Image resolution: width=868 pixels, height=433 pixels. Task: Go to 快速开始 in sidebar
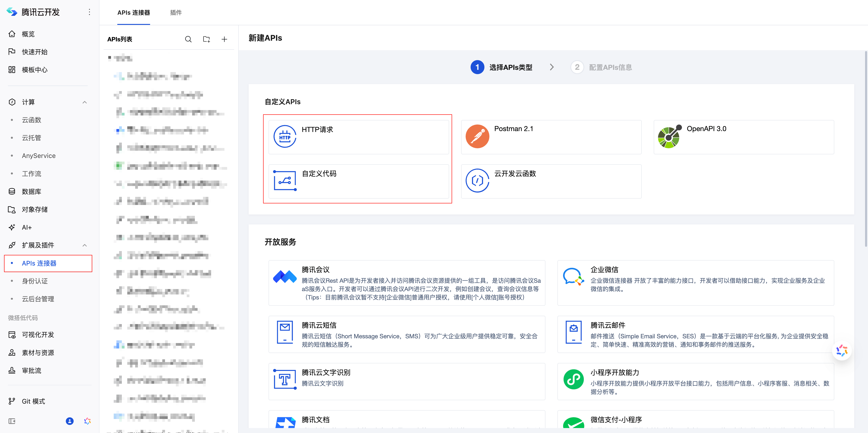(35, 52)
